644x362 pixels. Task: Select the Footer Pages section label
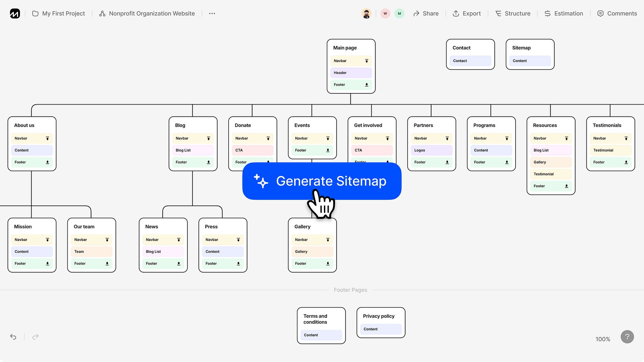[x=350, y=290]
